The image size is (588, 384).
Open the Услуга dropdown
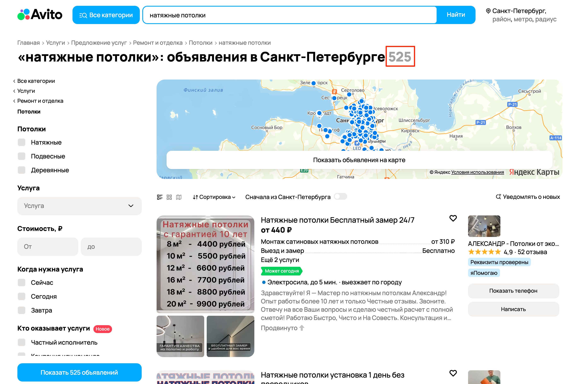pyautogui.click(x=79, y=206)
